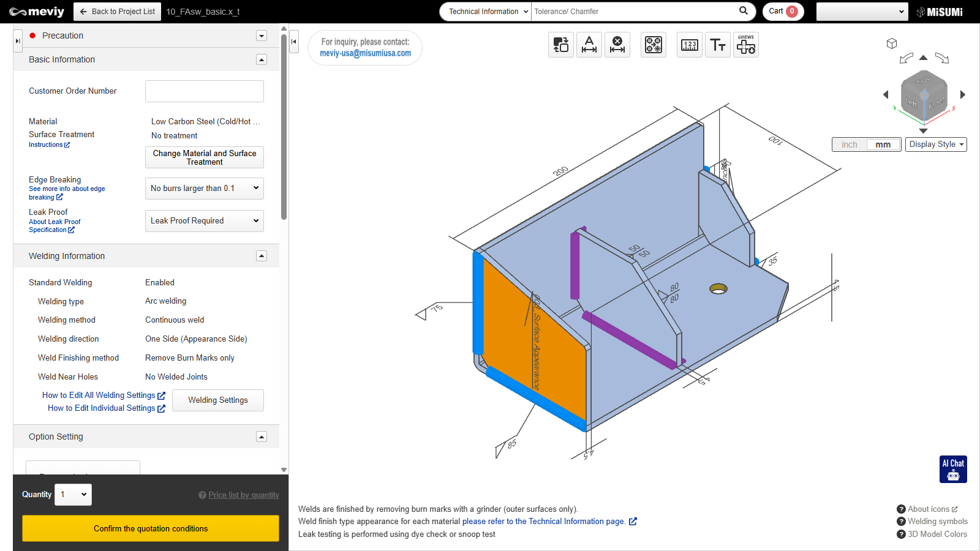Click the 123 ruler dimension icon
This screenshot has height=551, width=980.
click(x=690, y=45)
